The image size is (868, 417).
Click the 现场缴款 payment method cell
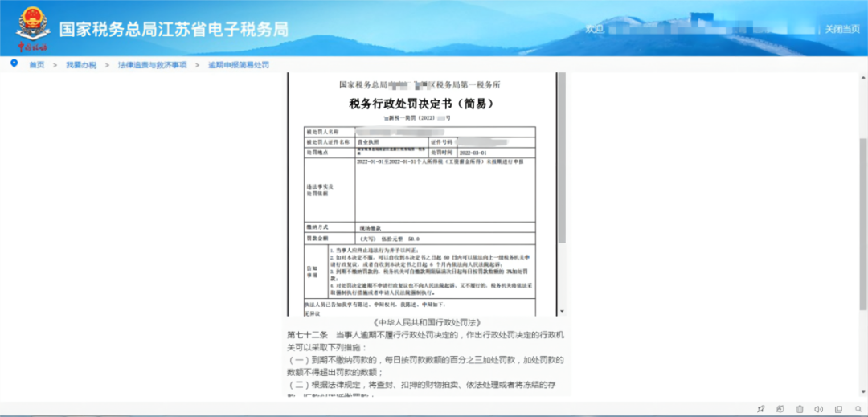[445, 227]
